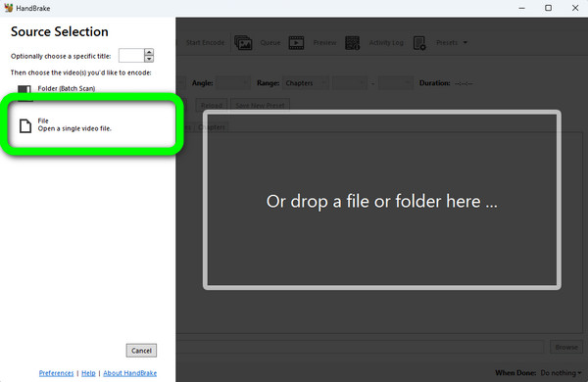Image resolution: width=588 pixels, height=382 pixels.
Task: Open the Range Chapters dropdown
Action: 305,83
